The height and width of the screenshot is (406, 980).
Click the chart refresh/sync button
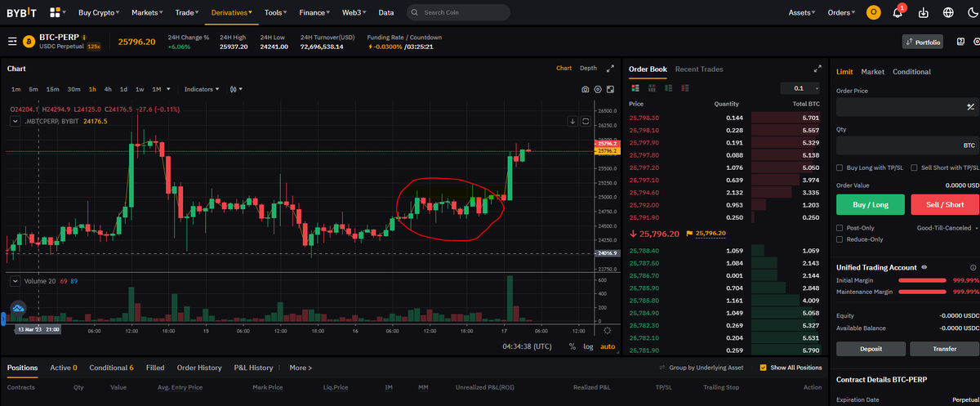point(586,122)
